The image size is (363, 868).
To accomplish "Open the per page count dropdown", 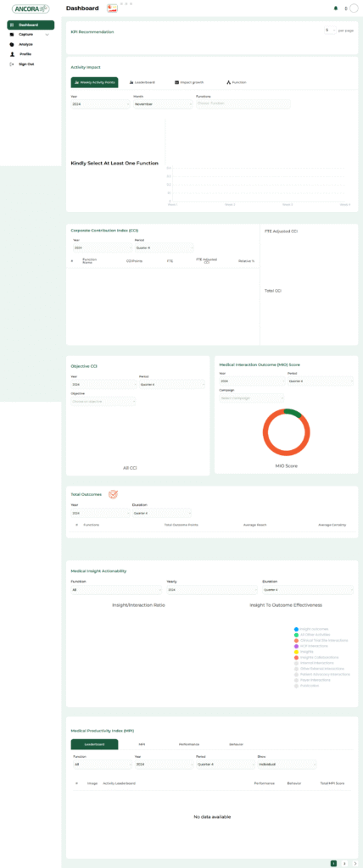I will pos(330,31).
